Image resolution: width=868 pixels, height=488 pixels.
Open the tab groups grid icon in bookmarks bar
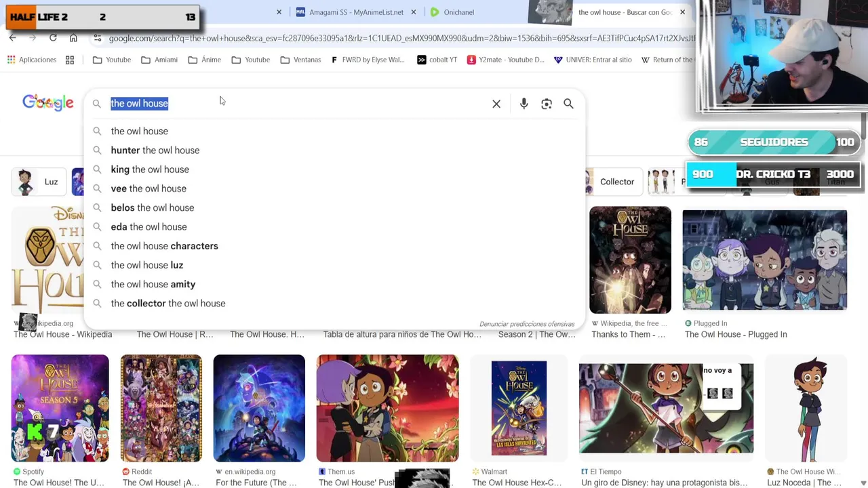tap(70, 60)
